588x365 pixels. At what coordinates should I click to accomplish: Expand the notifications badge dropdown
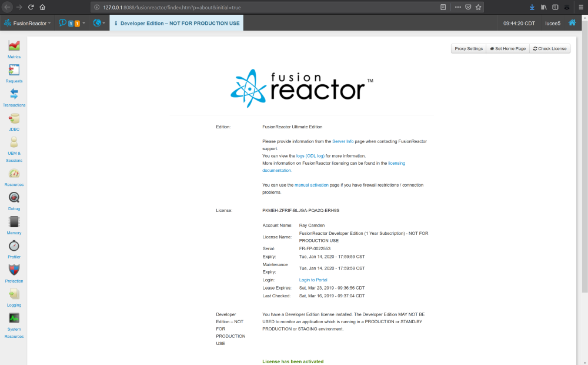(x=72, y=23)
